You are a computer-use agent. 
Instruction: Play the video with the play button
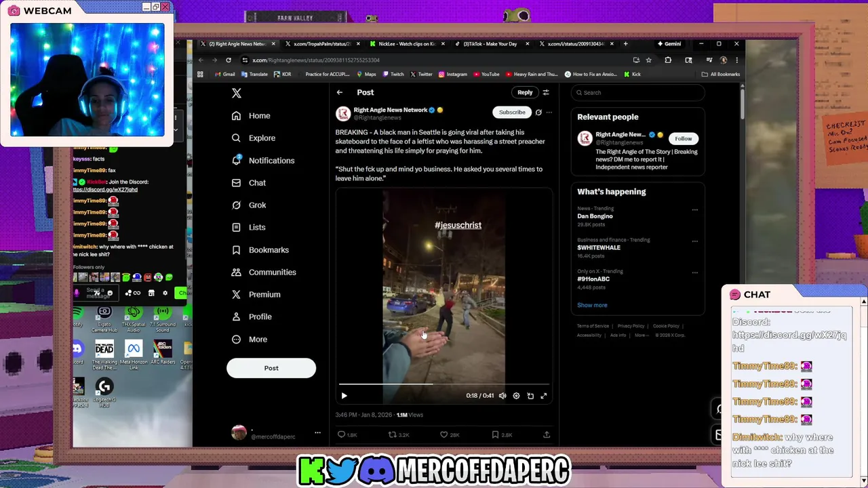(344, 396)
